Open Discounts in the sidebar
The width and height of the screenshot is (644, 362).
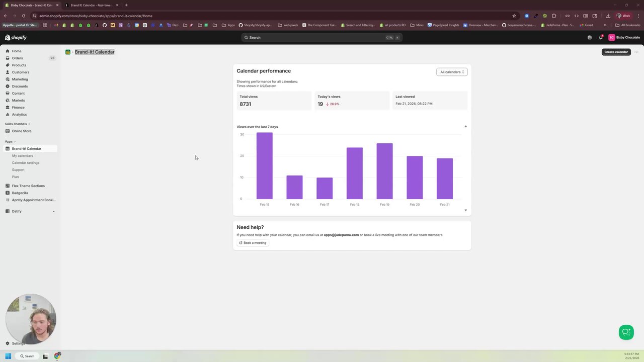click(20, 86)
